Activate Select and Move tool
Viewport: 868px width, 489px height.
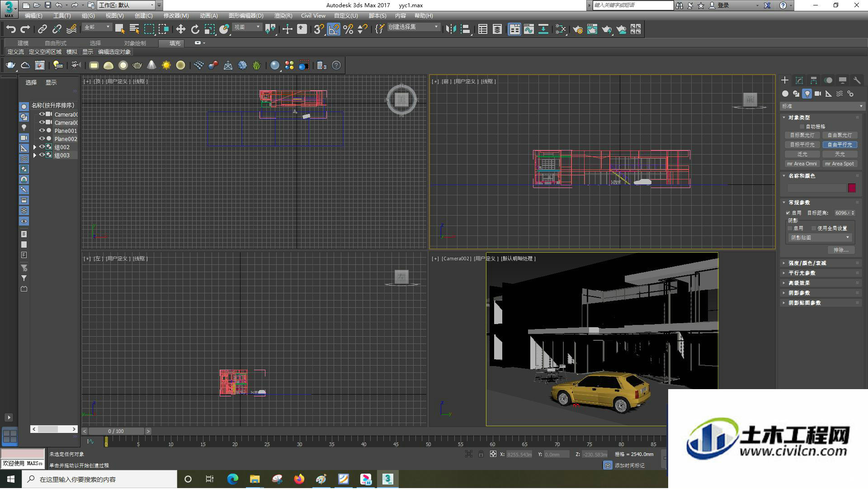[180, 29]
